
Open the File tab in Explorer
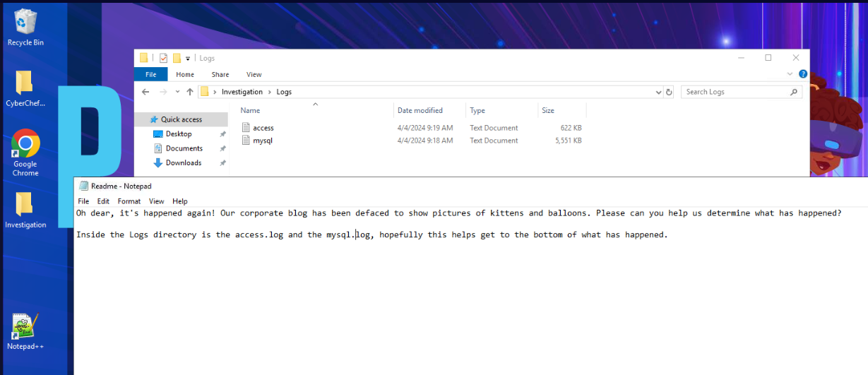(151, 74)
